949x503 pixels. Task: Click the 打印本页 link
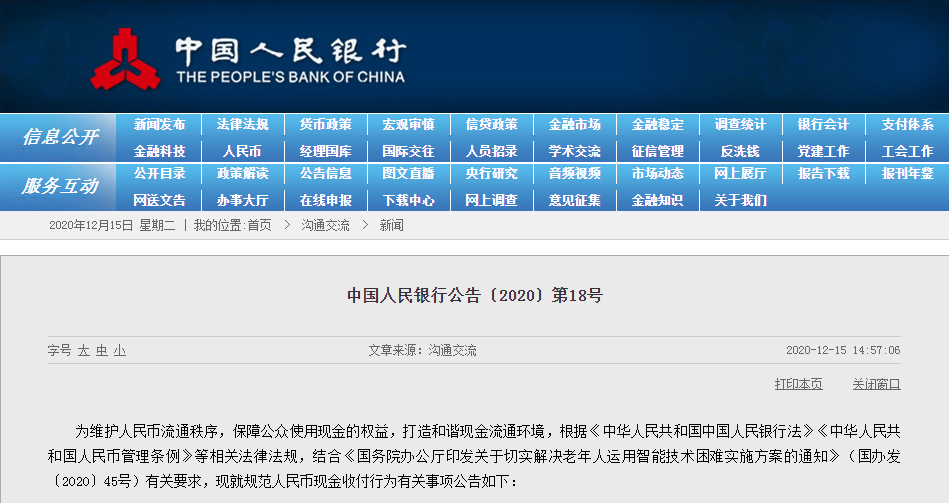[x=798, y=384]
